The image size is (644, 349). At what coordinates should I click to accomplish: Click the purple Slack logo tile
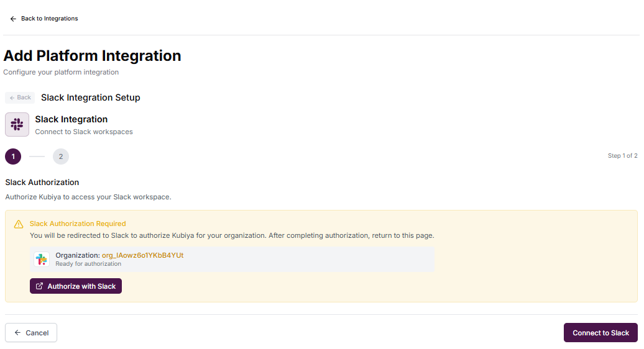pyautogui.click(x=17, y=124)
